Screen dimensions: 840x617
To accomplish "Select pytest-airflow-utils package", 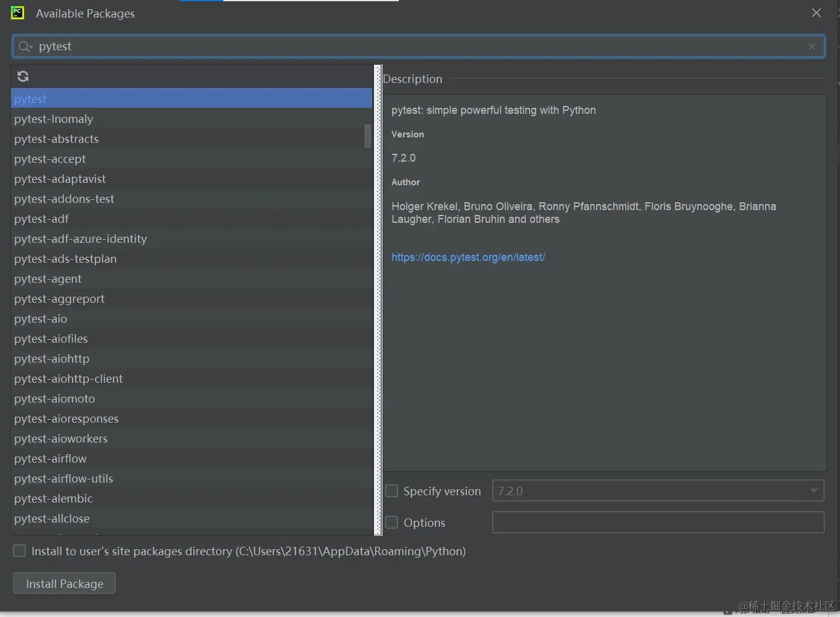I will (191, 478).
